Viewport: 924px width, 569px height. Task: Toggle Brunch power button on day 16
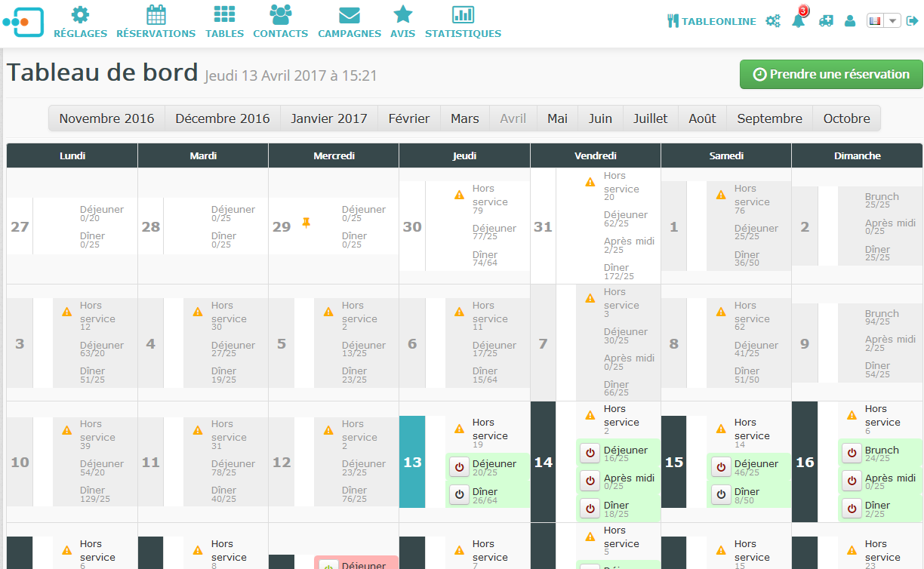(x=852, y=453)
